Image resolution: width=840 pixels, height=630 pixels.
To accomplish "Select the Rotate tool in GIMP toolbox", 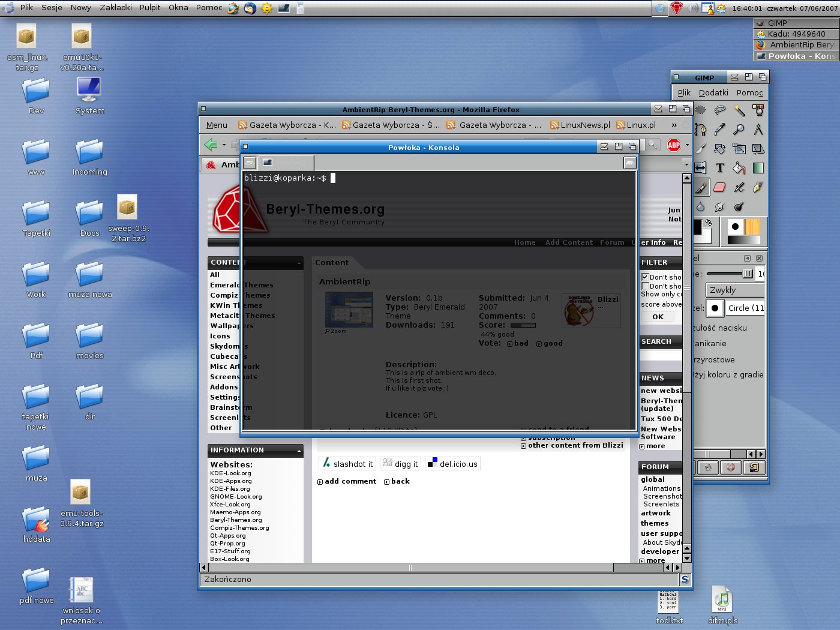I will coord(720,149).
